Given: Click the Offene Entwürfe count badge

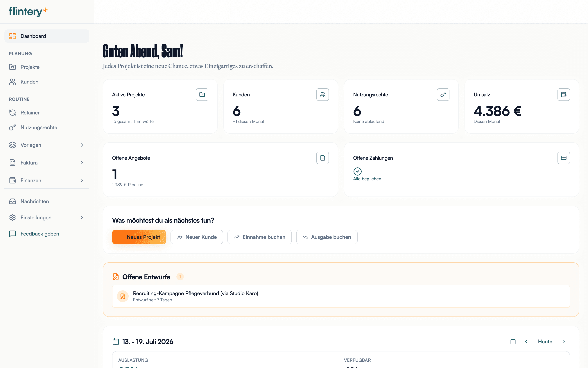Looking at the screenshot, I should (180, 277).
